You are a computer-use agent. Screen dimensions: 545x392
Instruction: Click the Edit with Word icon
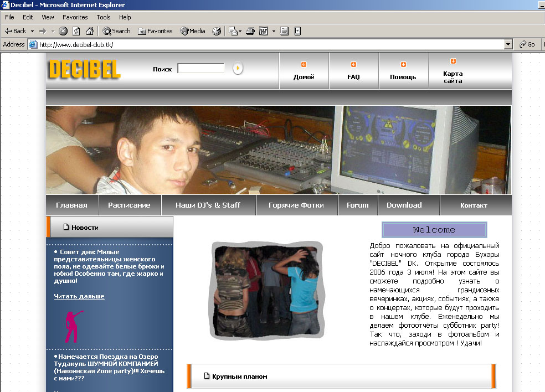(264, 31)
